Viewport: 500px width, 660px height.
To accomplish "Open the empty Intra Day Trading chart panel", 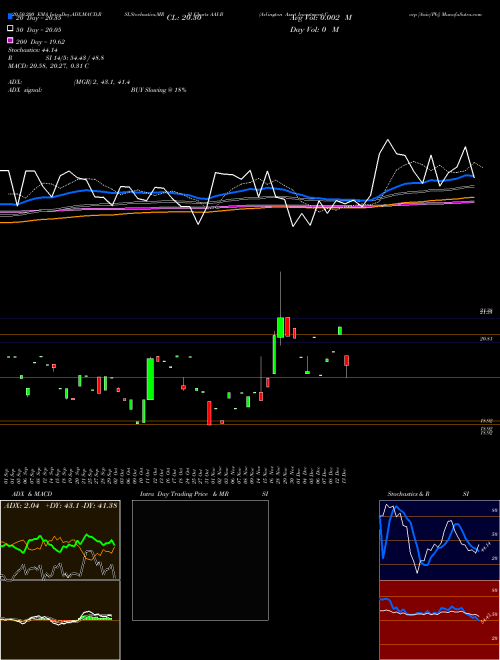I will coord(200,560).
